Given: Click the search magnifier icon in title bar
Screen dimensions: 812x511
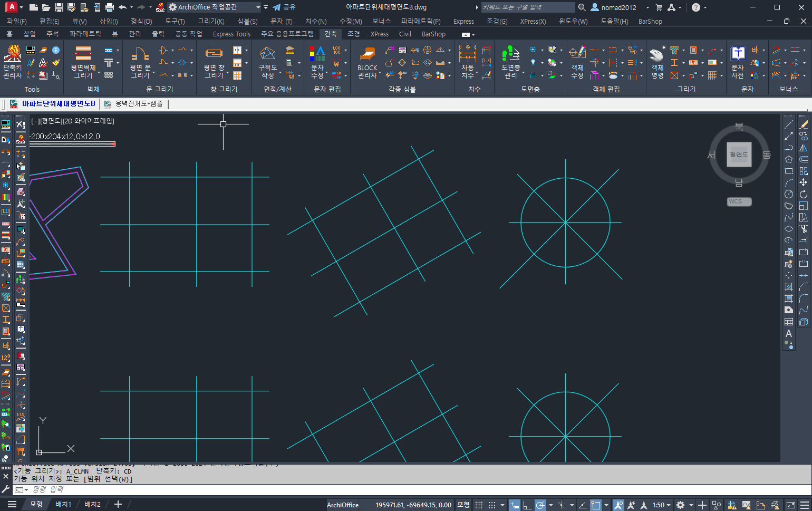Looking at the screenshot, I should [x=582, y=7].
